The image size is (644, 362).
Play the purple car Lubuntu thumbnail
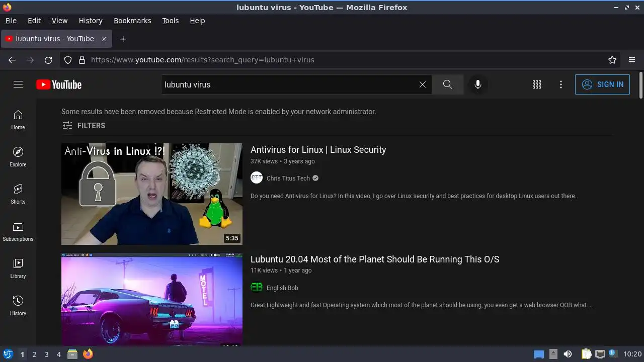[152, 299]
